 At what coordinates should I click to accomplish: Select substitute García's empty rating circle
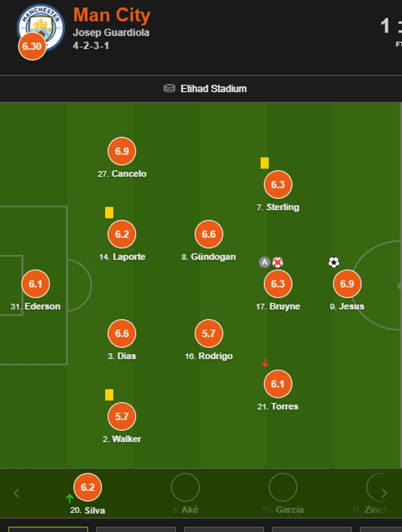coord(283,487)
